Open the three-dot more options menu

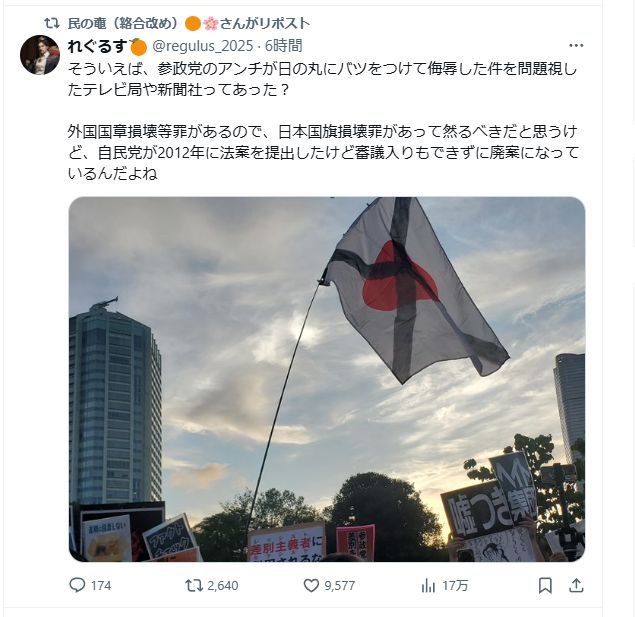click(576, 46)
